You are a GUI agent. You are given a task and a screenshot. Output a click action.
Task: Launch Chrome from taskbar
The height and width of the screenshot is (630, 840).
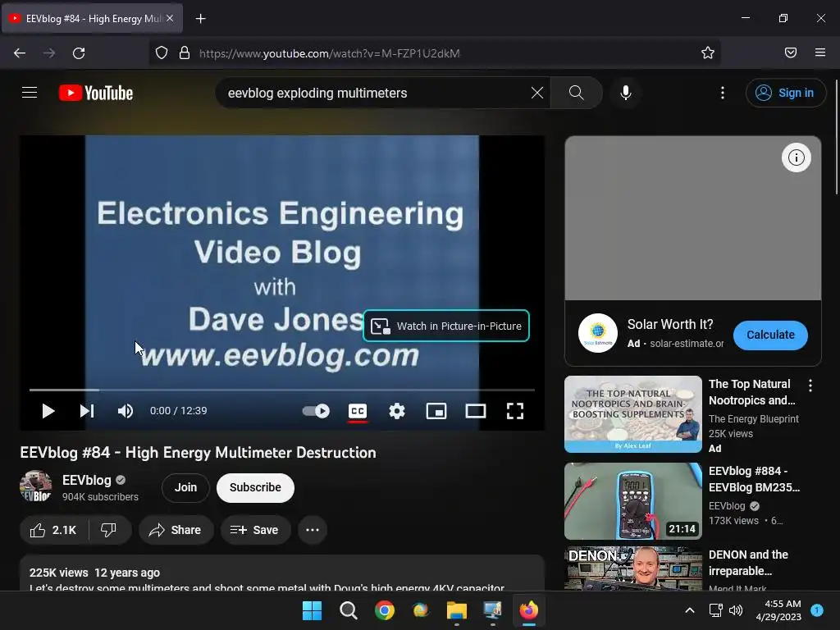point(384,610)
